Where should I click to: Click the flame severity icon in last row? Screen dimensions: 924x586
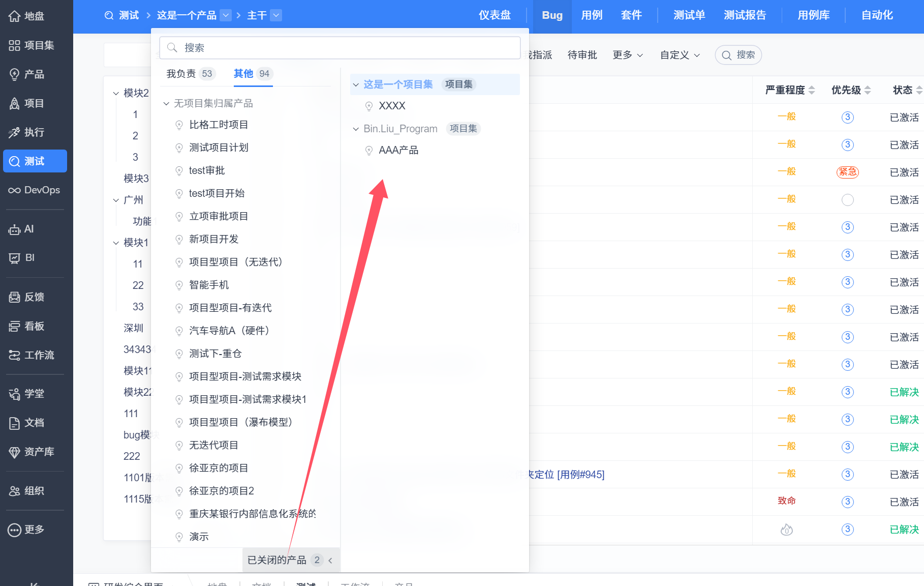point(787,530)
